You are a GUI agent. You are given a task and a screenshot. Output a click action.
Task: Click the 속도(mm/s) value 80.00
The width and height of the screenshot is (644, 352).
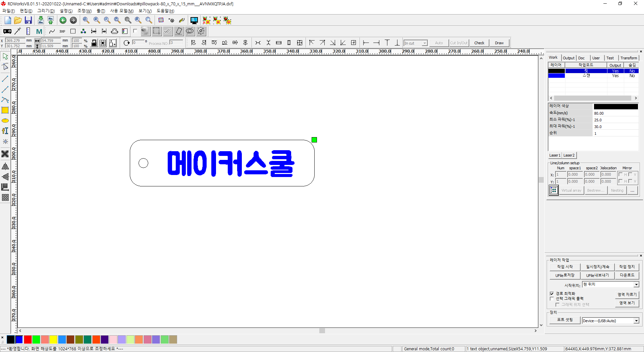pyautogui.click(x=616, y=113)
